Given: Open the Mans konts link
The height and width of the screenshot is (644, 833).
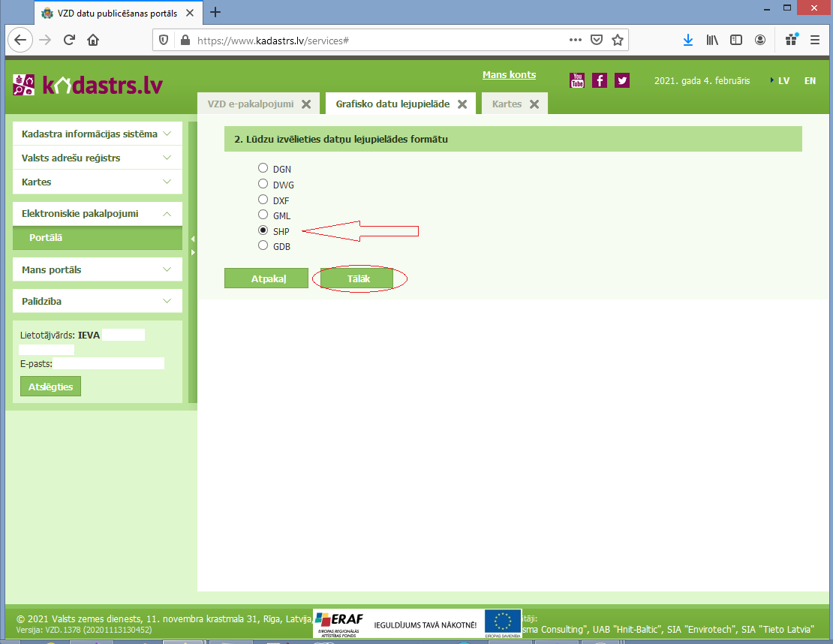Looking at the screenshot, I should coord(509,74).
